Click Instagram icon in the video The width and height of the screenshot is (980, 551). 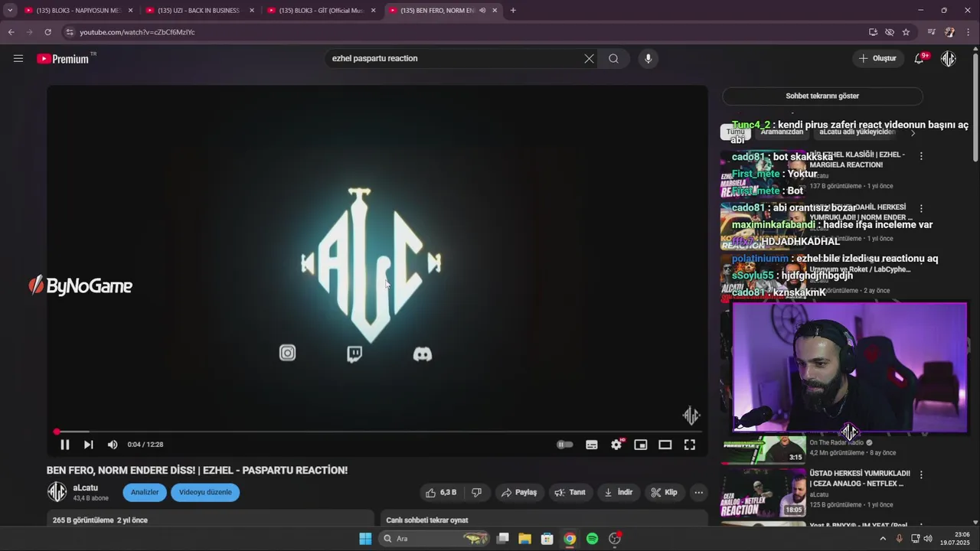point(287,353)
